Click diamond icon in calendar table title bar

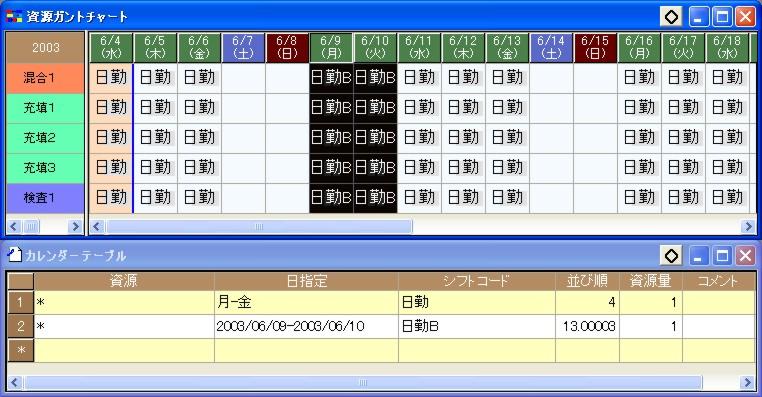point(671,256)
